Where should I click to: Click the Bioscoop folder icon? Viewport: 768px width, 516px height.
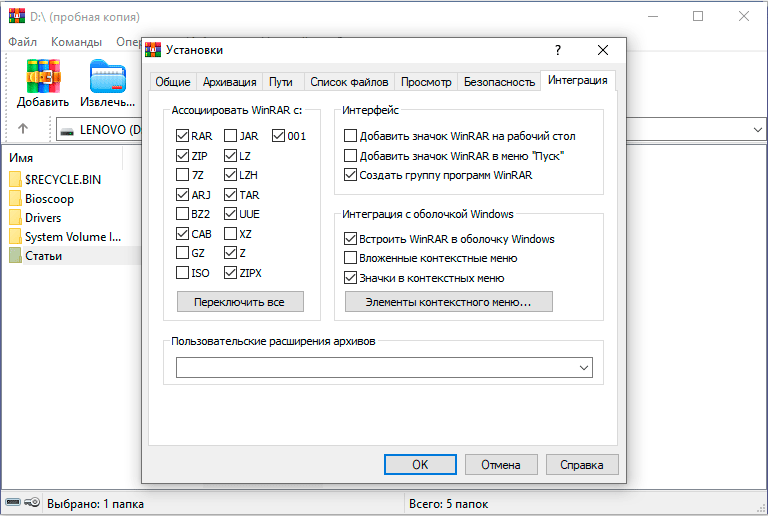(15, 198)
